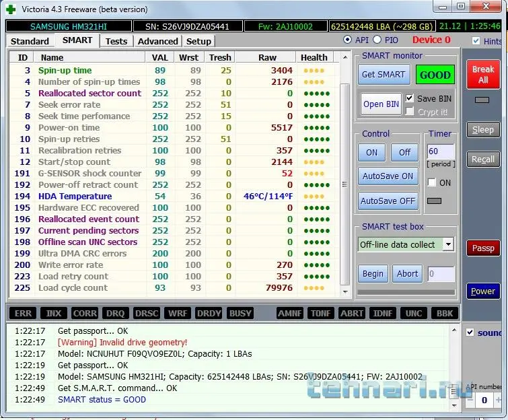This screenshot has width=508, height=420.
Task: Begin the SMART test
Action: click(373, 274)
